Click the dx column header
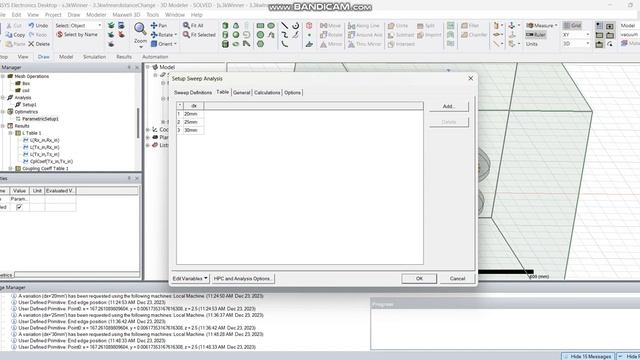640x360 pixels. pos(194,106)
